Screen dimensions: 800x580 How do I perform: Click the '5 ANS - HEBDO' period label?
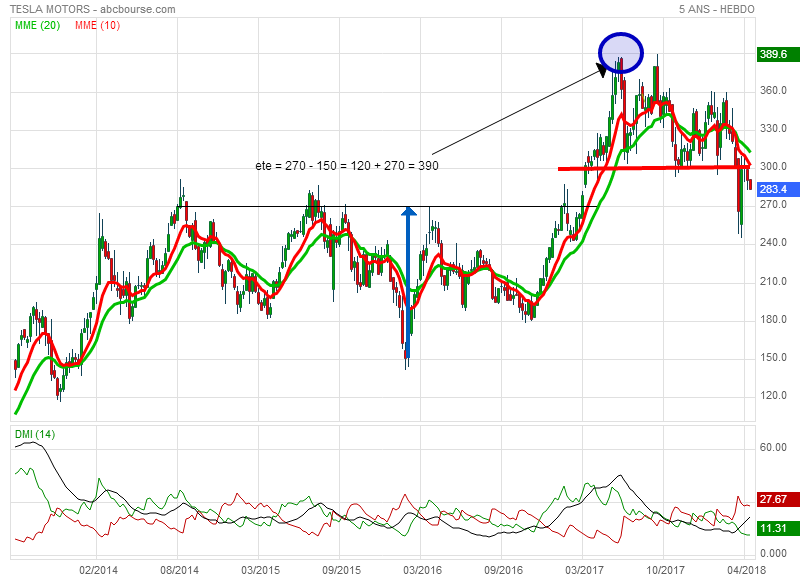click(716, 9)
